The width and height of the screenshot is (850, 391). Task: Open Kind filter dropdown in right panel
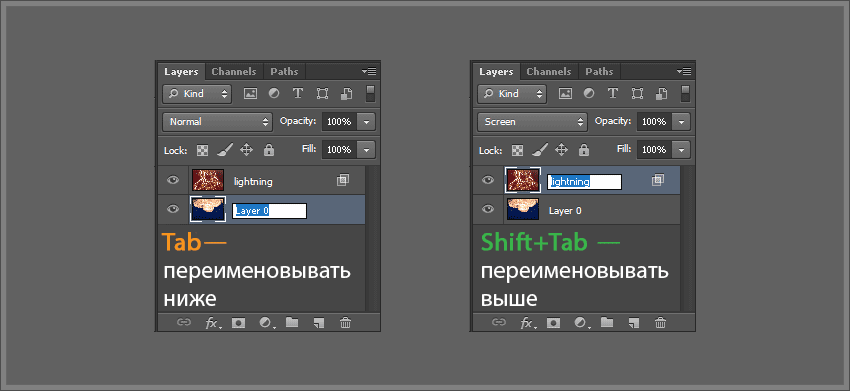tap(512, 94)
